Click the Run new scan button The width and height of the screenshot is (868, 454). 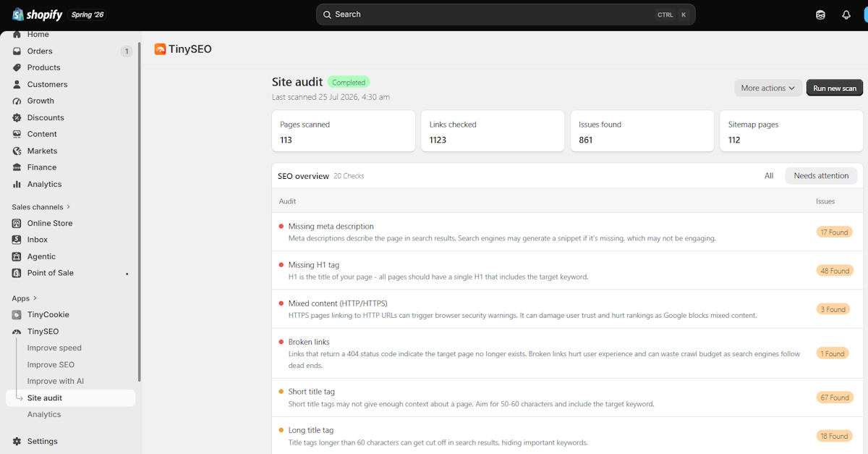click(x=835, y=88)
